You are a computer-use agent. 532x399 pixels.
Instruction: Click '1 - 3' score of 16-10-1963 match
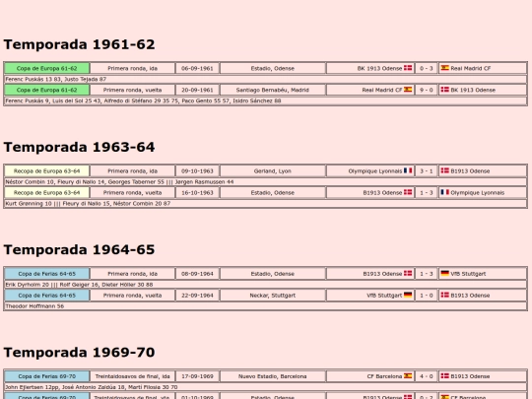tap(427, 193)
